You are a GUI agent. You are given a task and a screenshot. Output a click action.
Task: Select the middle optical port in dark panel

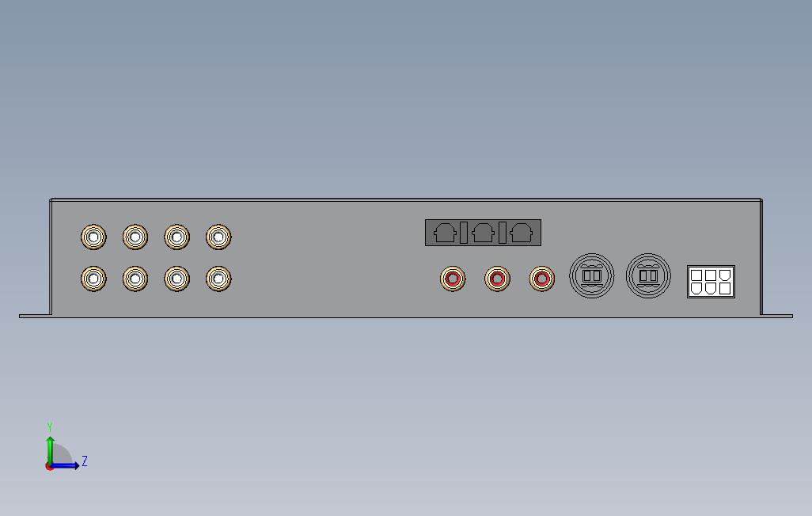[x=483, y=233]
